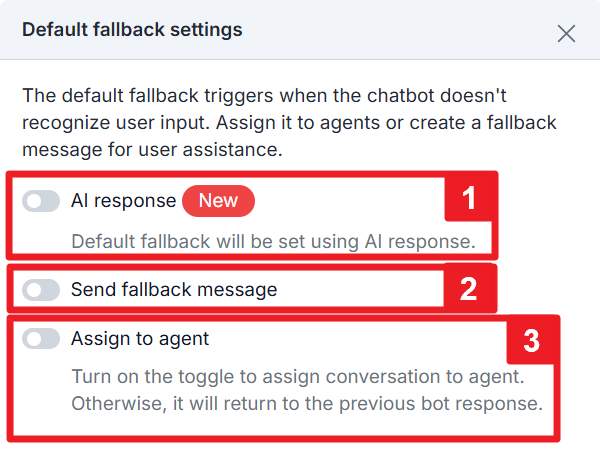Close the Default fallback settings dialog
This screenshot has width=600, height=471.
[566, 33]
